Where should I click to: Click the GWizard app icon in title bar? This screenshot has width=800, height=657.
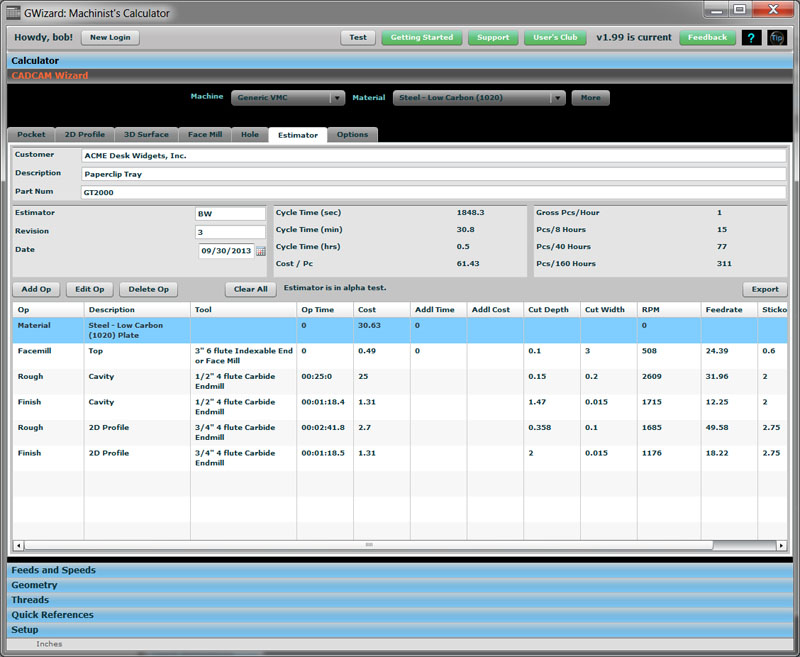[x=15, y=13]
